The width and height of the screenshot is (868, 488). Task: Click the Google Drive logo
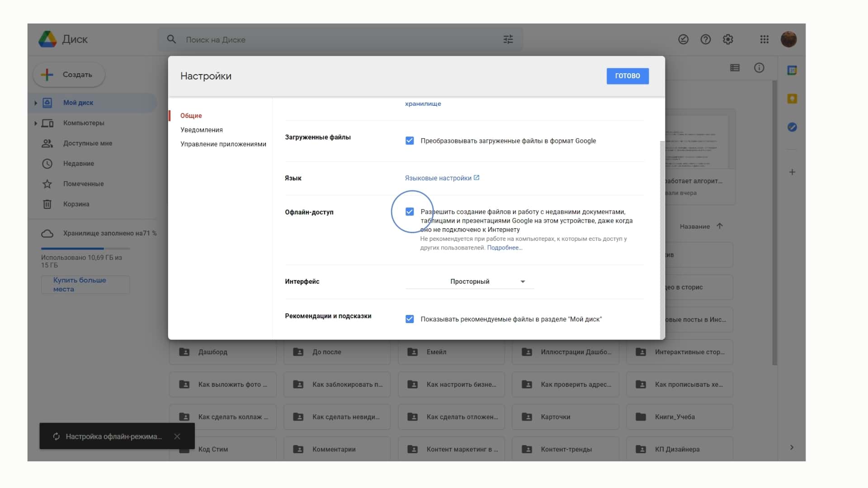47,39
